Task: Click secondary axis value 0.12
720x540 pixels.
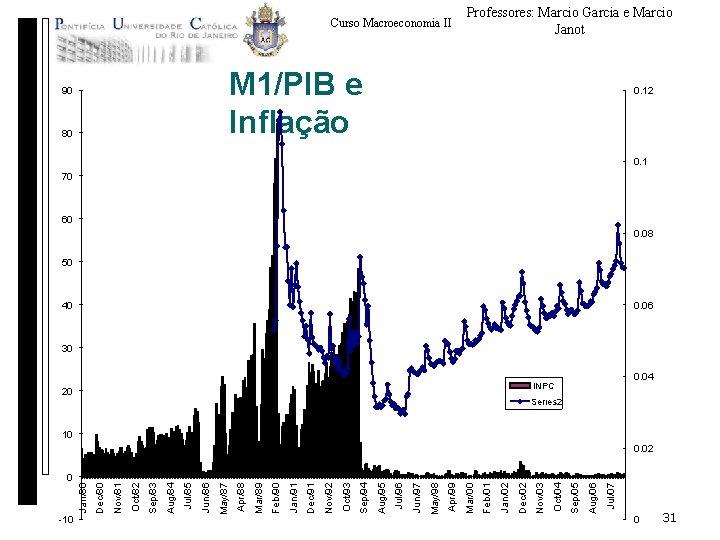Action: click(643, 90)
